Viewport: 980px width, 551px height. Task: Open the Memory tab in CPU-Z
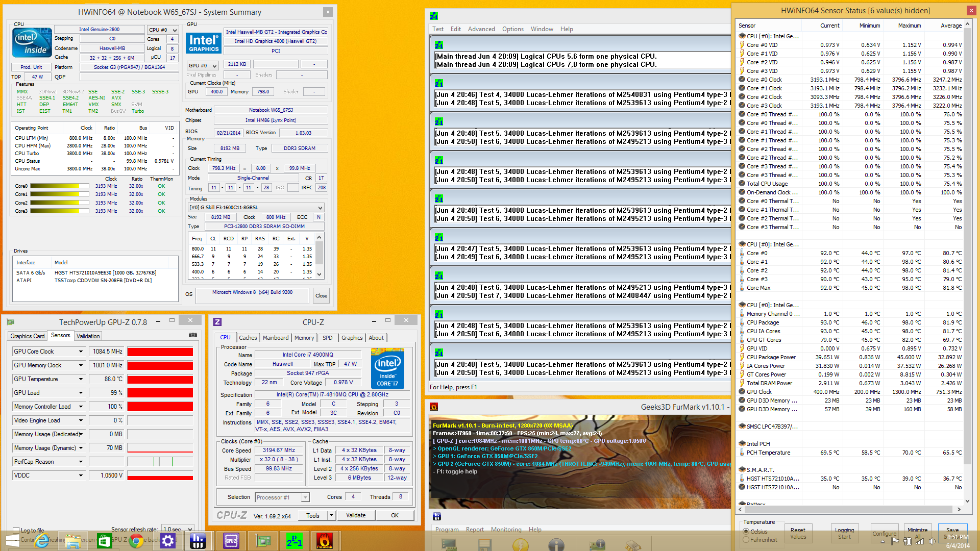304,338
